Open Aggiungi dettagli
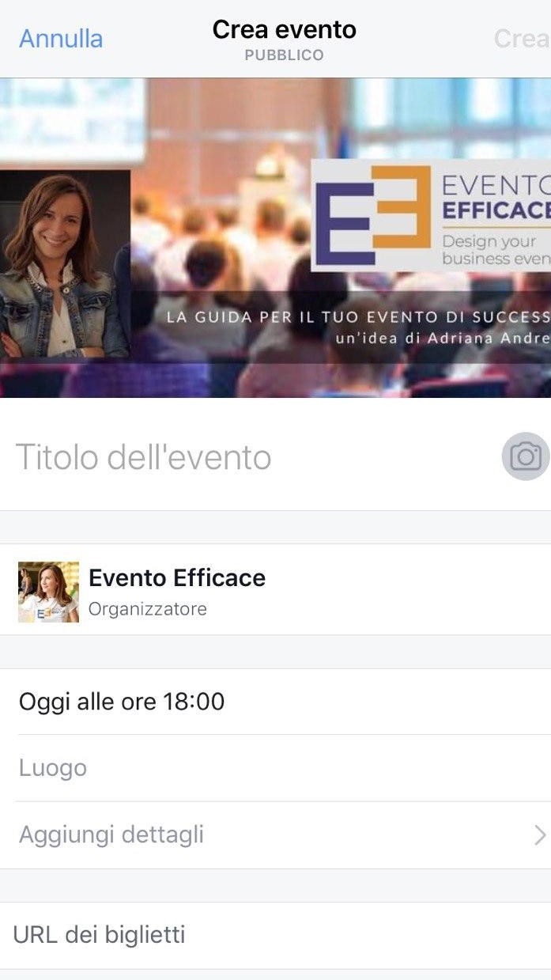 (x=275, y=834)
